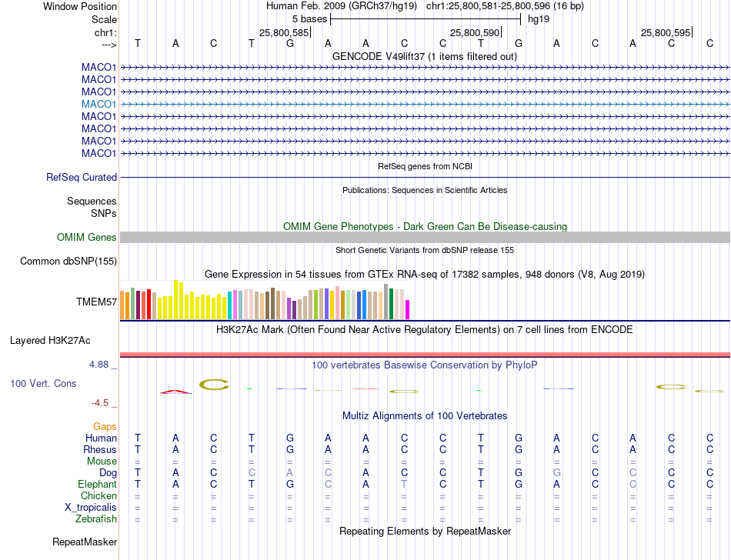Select the Human species row label
731x560 pixels.
point(101,438)
